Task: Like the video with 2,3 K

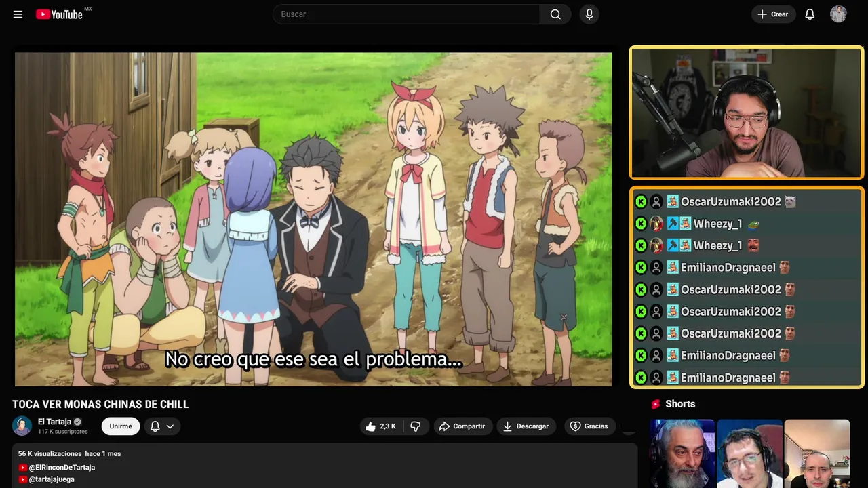Action: 381,426
